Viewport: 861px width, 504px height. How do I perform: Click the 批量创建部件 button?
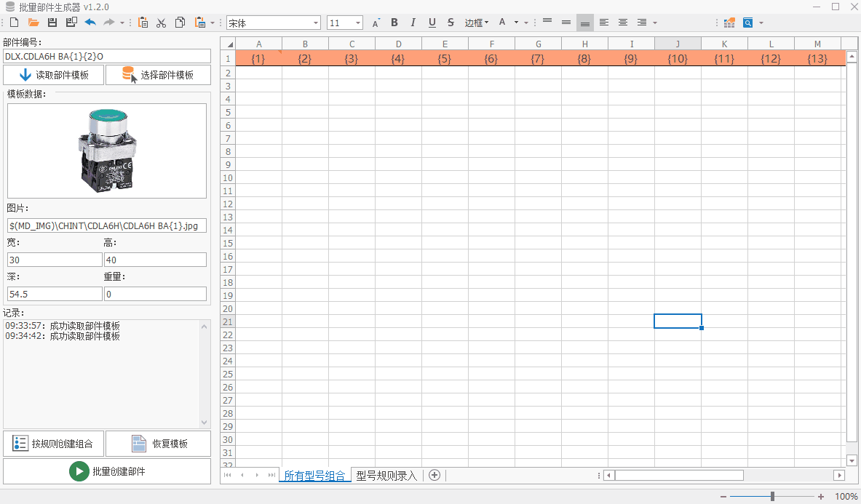coord(107,471)
